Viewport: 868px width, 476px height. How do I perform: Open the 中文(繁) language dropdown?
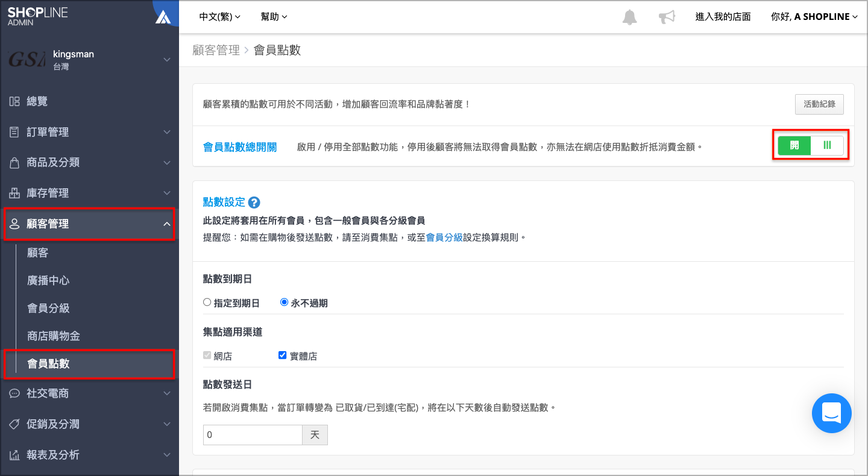[219, 17]
